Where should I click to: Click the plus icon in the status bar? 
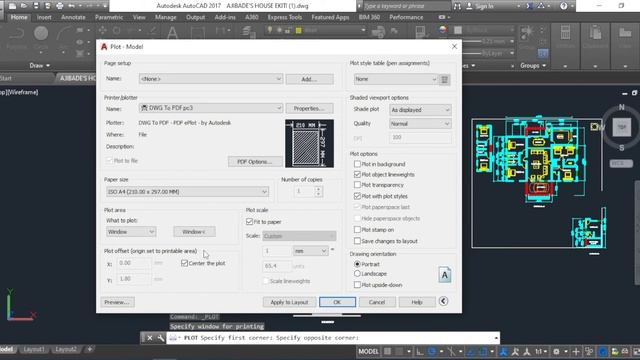coord(576,351)
